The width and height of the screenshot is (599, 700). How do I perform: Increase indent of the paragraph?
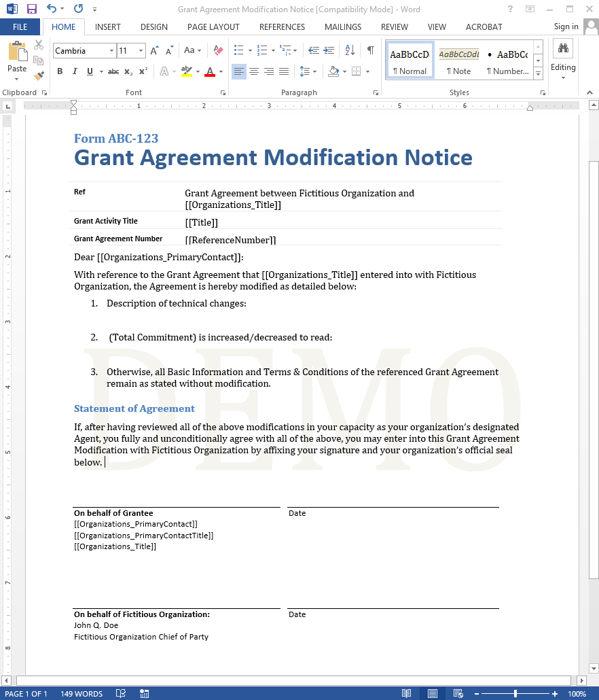click(329, 50)
